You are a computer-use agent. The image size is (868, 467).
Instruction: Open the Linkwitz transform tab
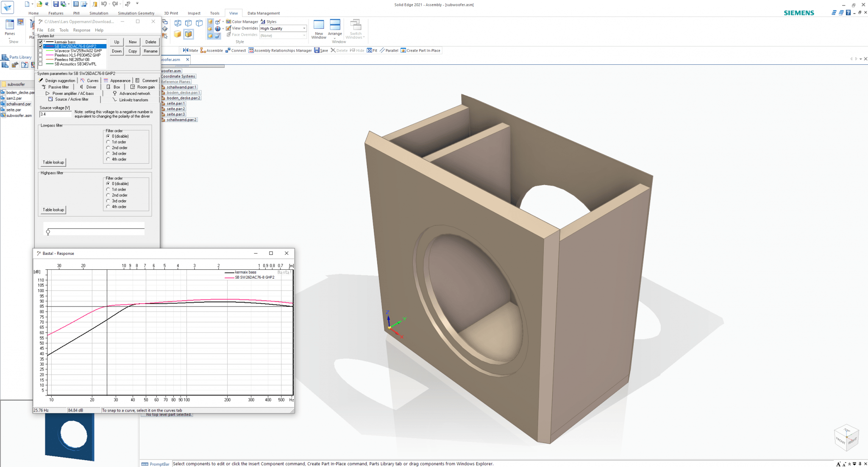click(x=130, y=100)
